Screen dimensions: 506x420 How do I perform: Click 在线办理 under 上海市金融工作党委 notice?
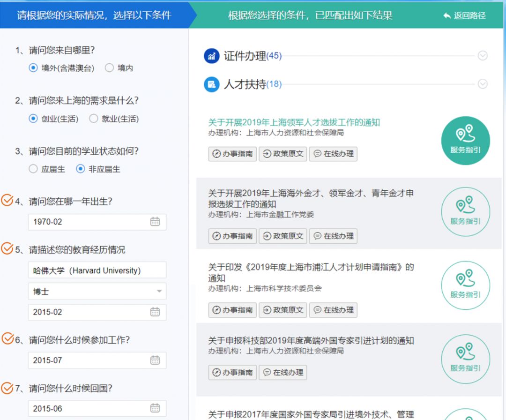[x=333, y=236]
